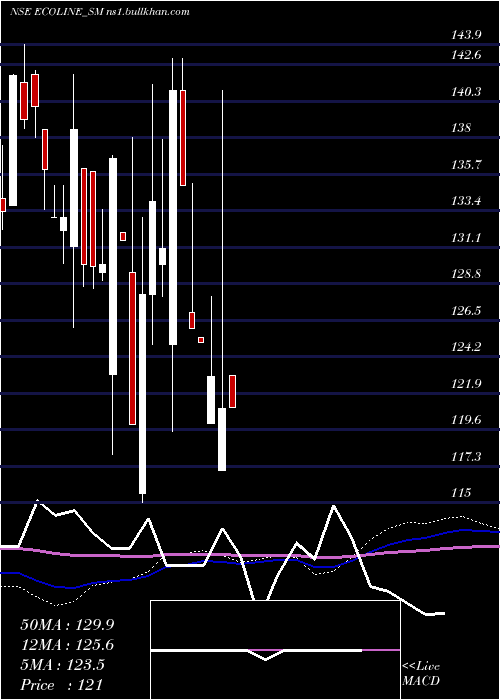Viewport: 500px width, 700px height.
Task: Click the tall white candle reaching 140.3
Action: (x=173, y=217)
